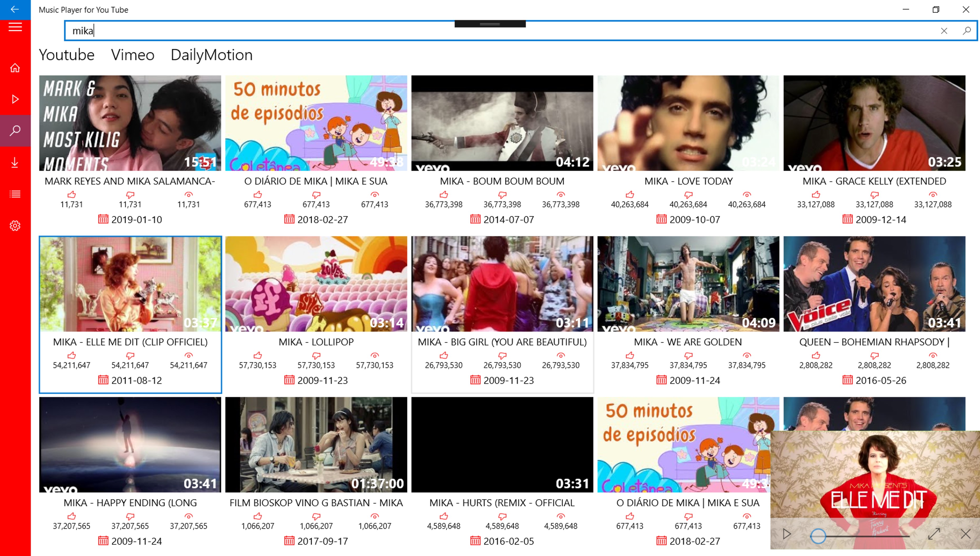This screenshot has height=556, width=980.
Task: Switch to the Vimeo tab
Action: [133, 55]
